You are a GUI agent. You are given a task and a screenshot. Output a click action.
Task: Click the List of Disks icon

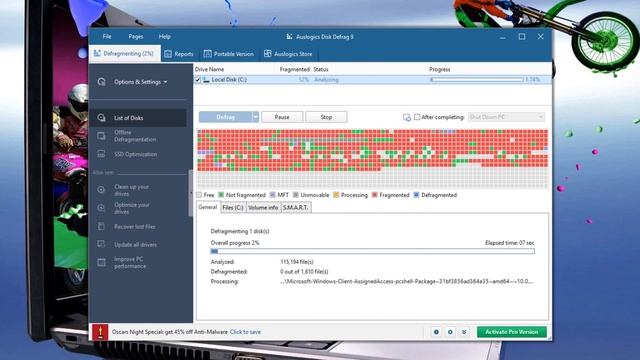(101, 118)
